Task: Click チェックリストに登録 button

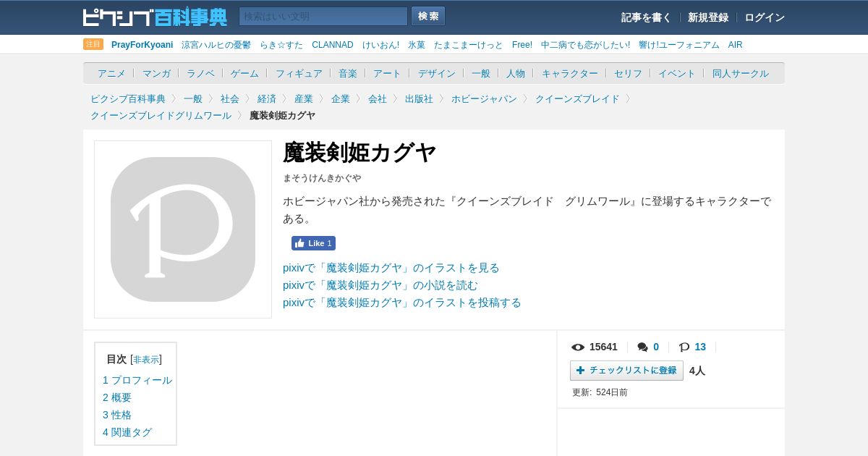Action: pos(626,371)
